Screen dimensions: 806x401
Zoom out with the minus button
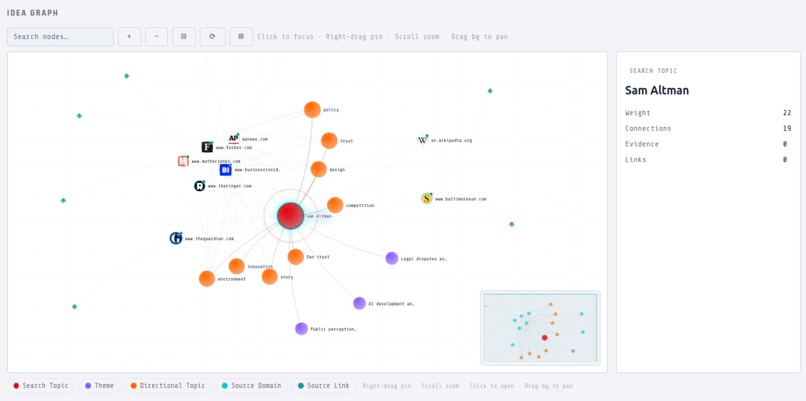pos(156,37)
